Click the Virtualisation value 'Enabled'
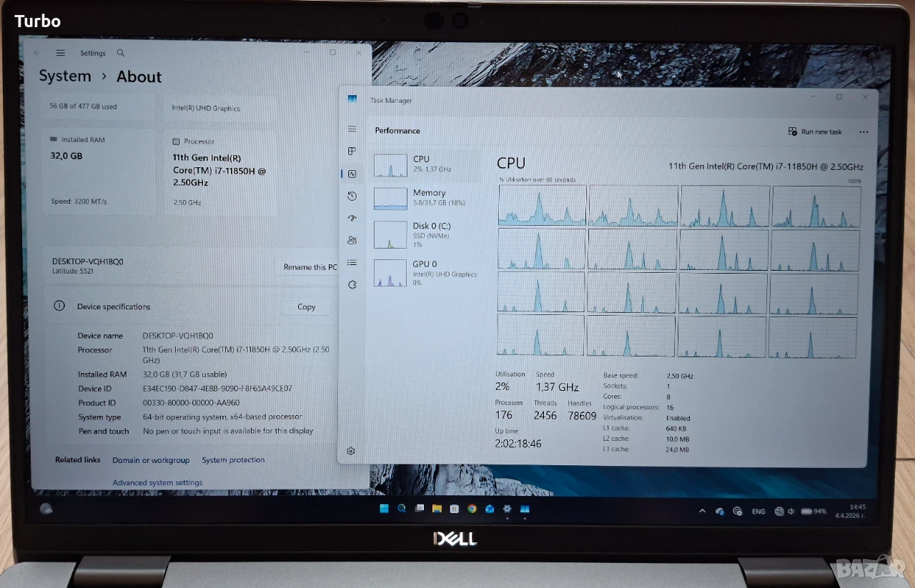The height and width of the screenshot is (588, 915). click(678, 418)
